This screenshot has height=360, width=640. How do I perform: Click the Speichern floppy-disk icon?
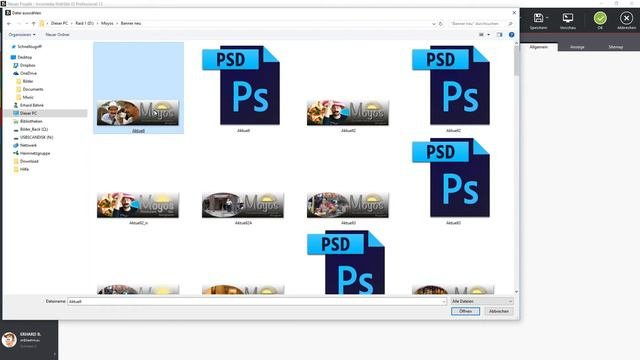[x=538, y=18]
